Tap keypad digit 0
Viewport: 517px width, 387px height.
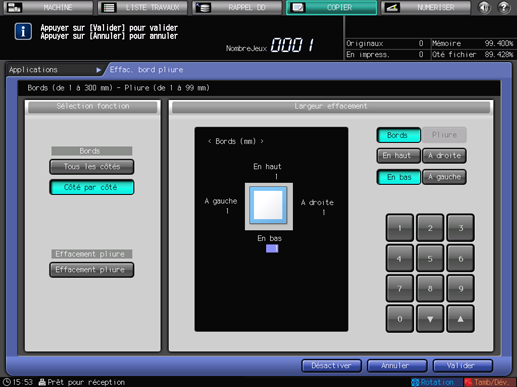pyautogui.click(x=400, y=319)
